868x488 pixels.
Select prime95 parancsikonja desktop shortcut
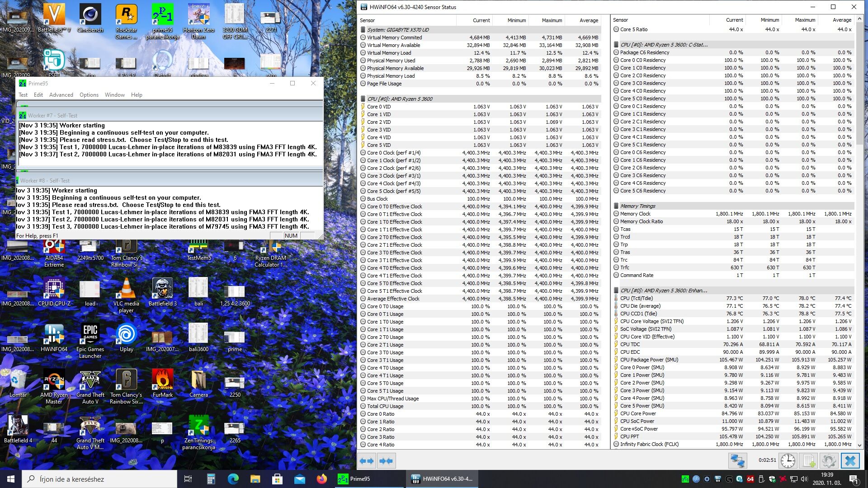(x=162, y=22)
